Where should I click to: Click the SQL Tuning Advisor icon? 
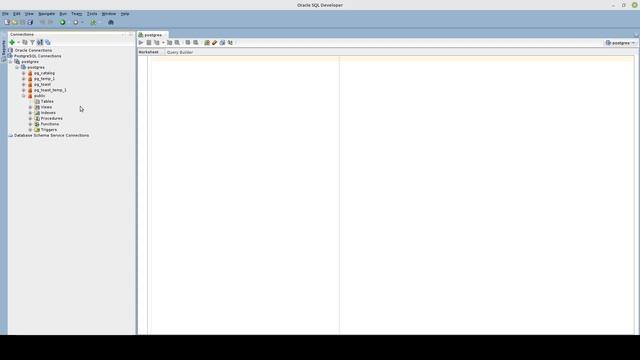click(177, 42)
